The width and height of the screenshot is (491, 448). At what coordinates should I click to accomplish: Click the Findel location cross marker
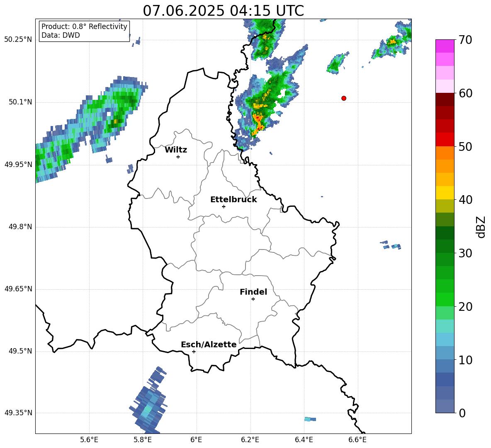(x=253, y=299)
